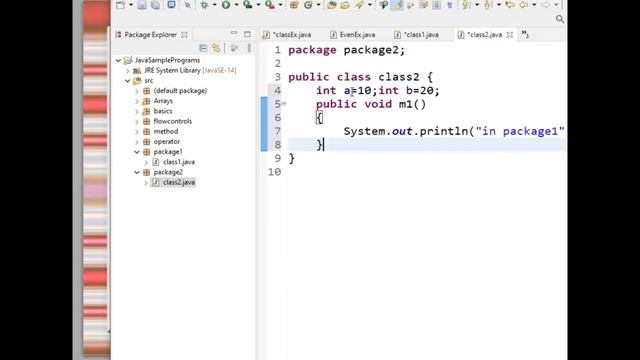Open the terminal icon in toolbar
Image resolution: width=640 pixels, height=360 pixels.
pos(171,5)
